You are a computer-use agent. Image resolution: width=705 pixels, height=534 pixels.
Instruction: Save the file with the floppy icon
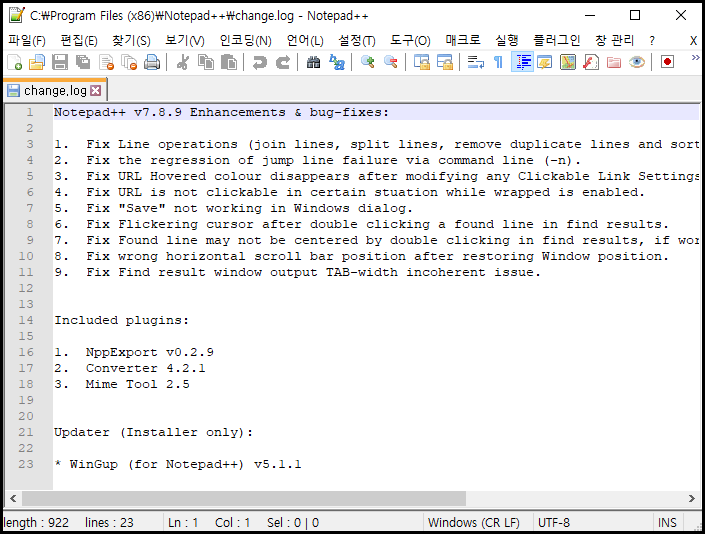click(60, 62)
